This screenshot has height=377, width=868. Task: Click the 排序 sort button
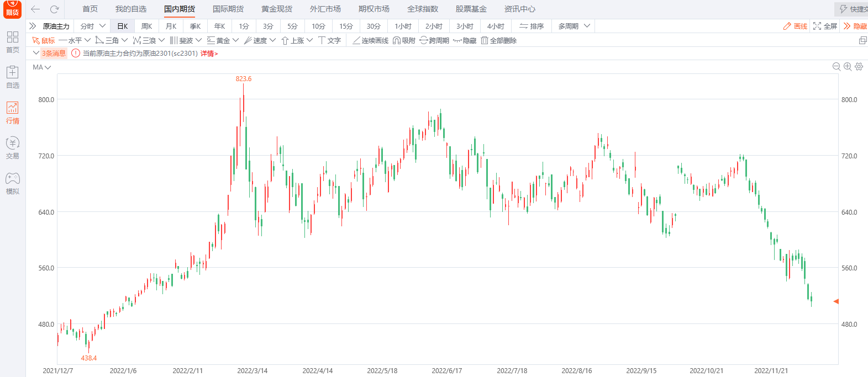[x=532, y=26]
